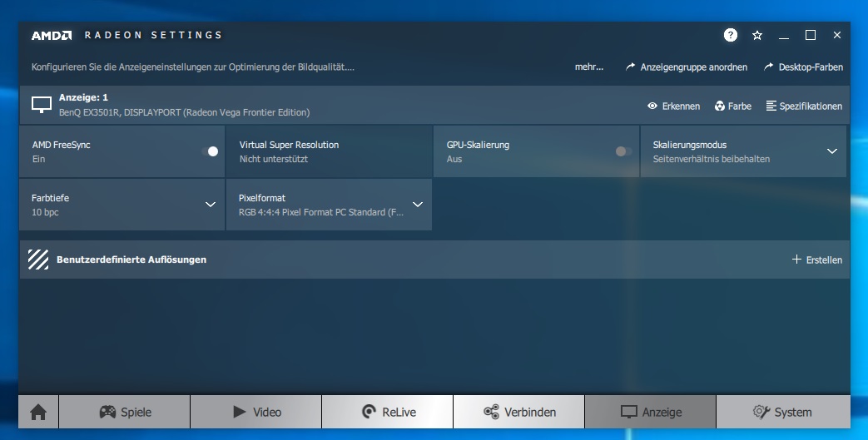The image size is (868, 440).
Task: Click Benutzerdefinierte Auflösungen heading
Action: tap(131, 260)
